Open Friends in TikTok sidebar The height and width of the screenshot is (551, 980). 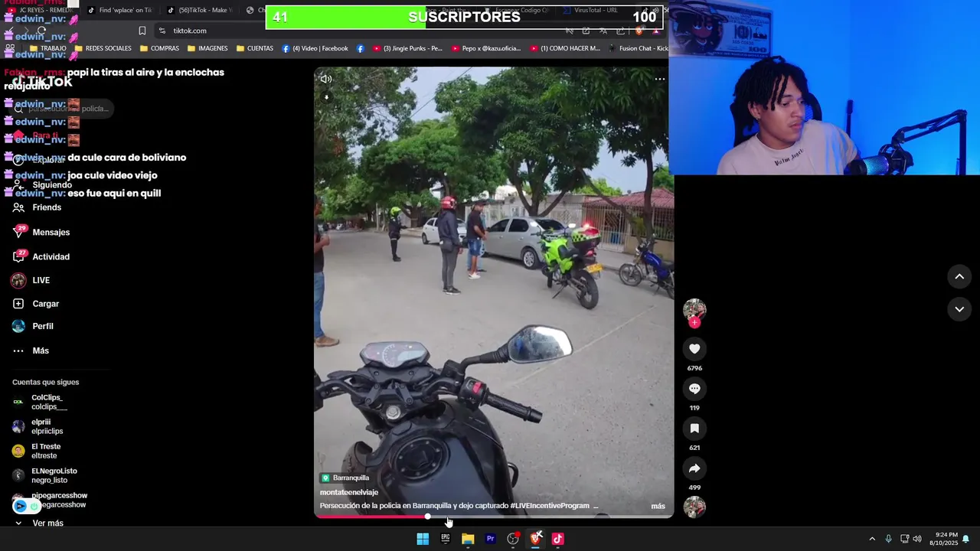47,207
